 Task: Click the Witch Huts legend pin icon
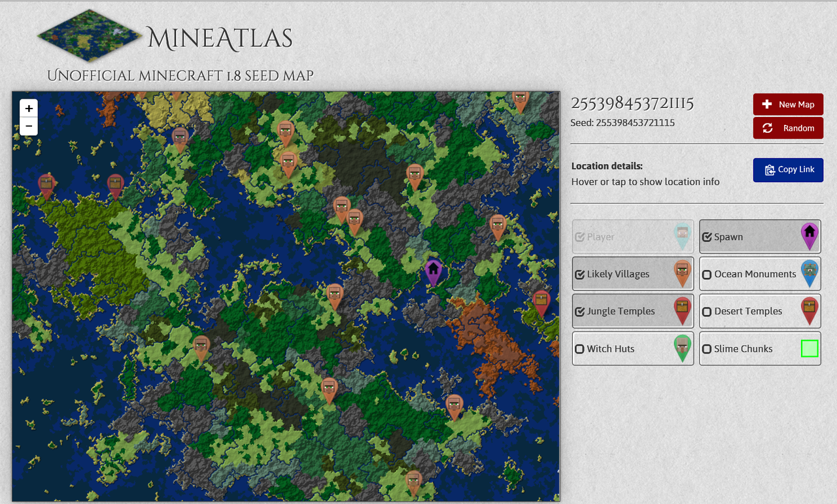[x=682, y=348]
